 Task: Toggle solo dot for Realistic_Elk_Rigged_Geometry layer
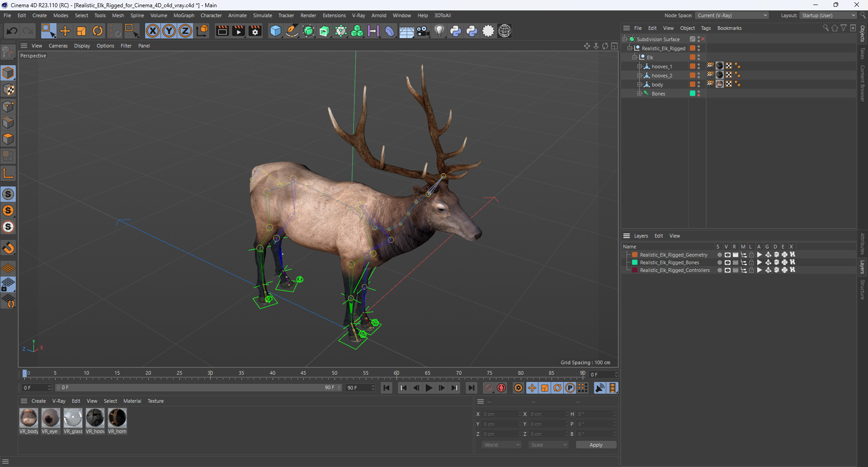click(x=719, y=255)
